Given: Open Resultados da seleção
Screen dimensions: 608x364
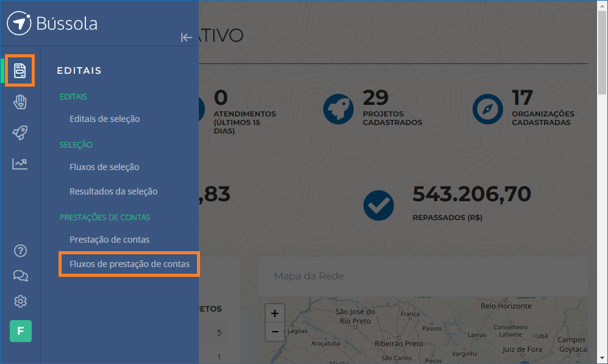Looking at the screenshot, I should click(x=113, y=191).
